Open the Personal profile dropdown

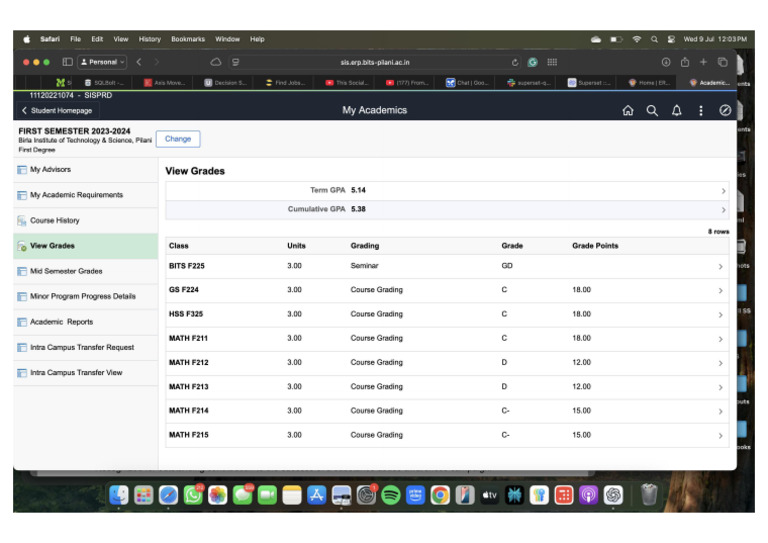[x=102, y=62]
